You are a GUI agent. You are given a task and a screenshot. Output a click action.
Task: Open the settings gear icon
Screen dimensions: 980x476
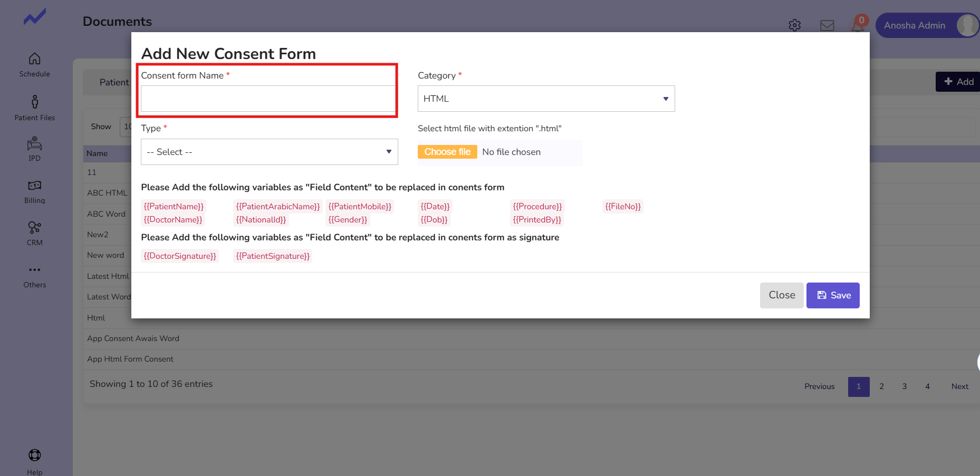pyautogui.click(x=794, y=25)
